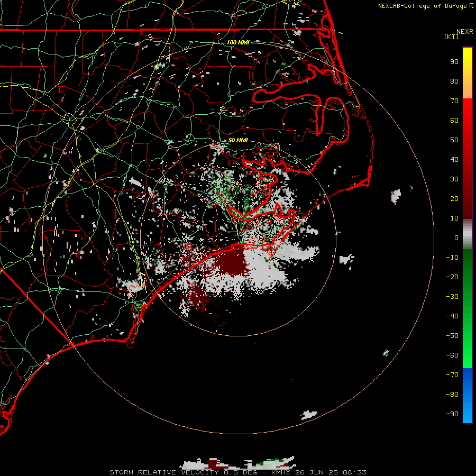Screen dimensions: 476x476
Task: Click the -50 value on the velocity scale
Action: (x=452, y=336)
